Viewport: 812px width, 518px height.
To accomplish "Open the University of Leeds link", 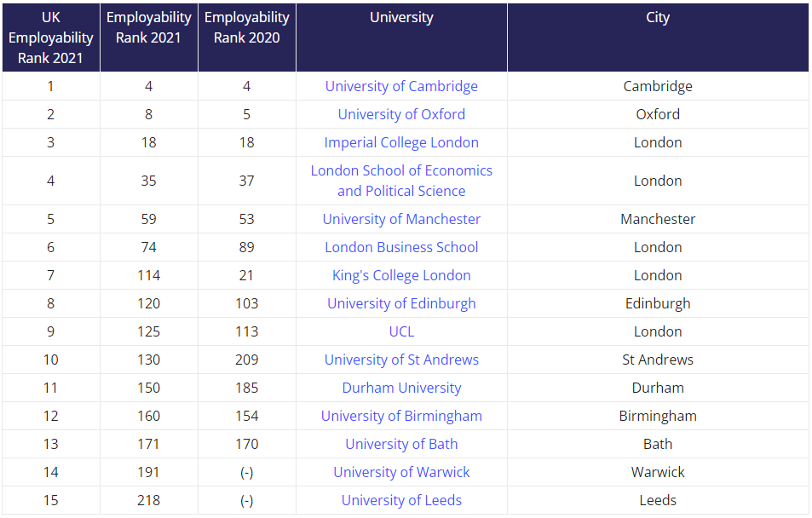I will pos(401,500).
